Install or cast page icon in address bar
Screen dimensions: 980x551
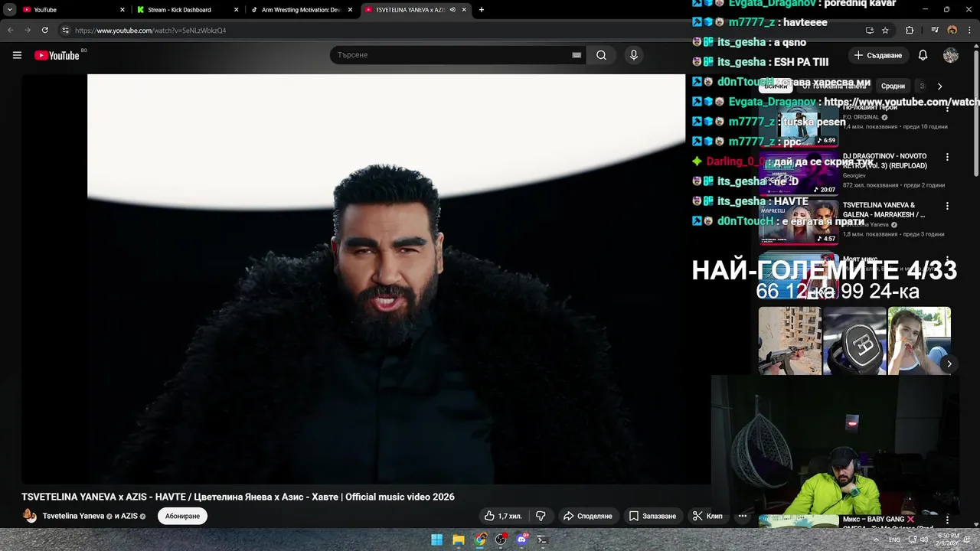coord(869,31)
